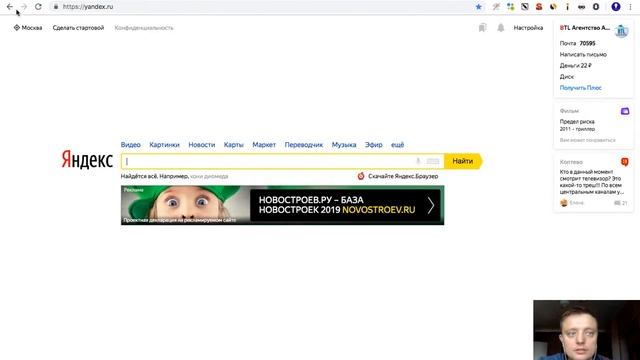Expand the ещё more services menu

398,145
